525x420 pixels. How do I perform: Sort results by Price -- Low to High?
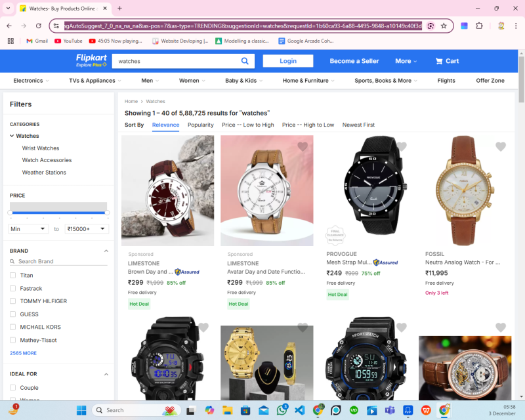[x=247, y=125]
